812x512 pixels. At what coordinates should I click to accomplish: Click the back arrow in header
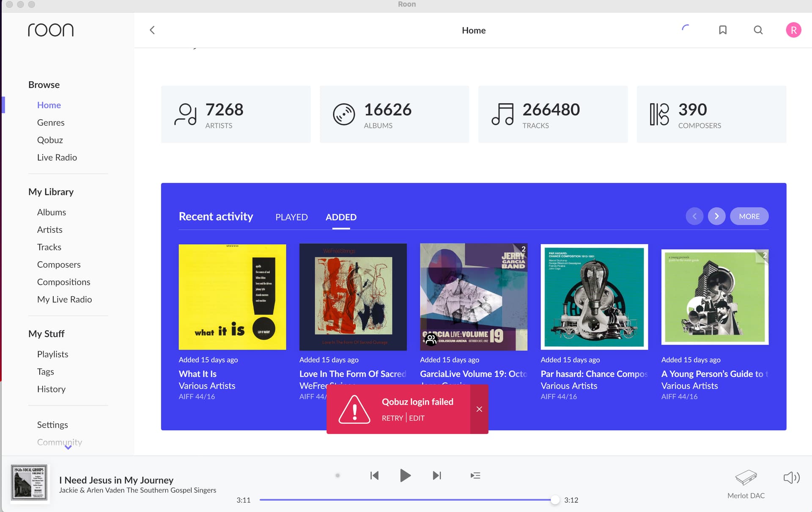click(152, 30)
